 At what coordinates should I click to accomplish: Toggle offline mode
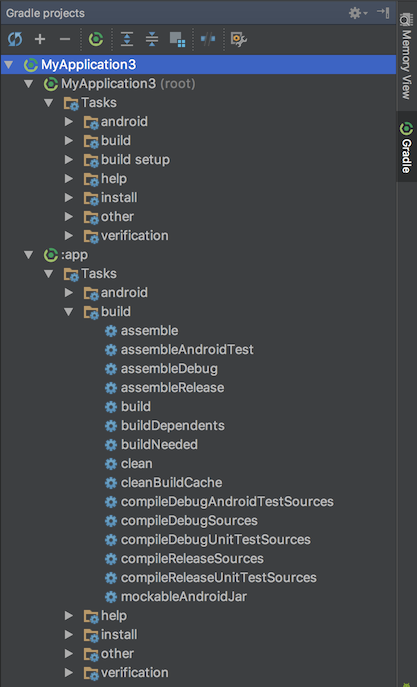(208, 39)
